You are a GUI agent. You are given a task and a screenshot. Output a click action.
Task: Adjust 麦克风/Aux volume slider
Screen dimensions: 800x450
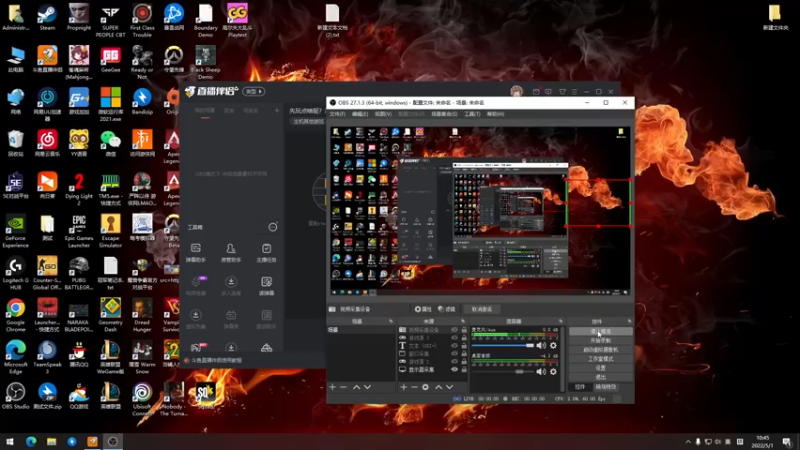click(503, 345)
